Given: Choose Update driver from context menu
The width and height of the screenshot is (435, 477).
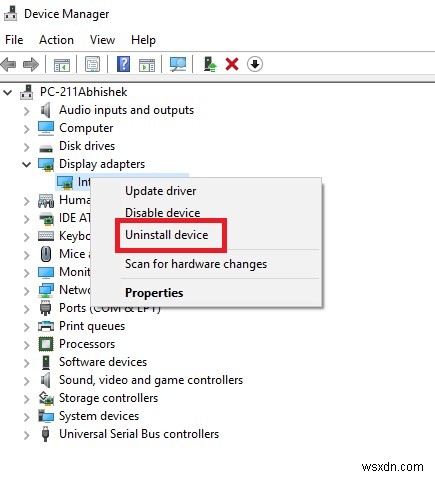Looking at the screenshot, I should [x=161, y=191].
